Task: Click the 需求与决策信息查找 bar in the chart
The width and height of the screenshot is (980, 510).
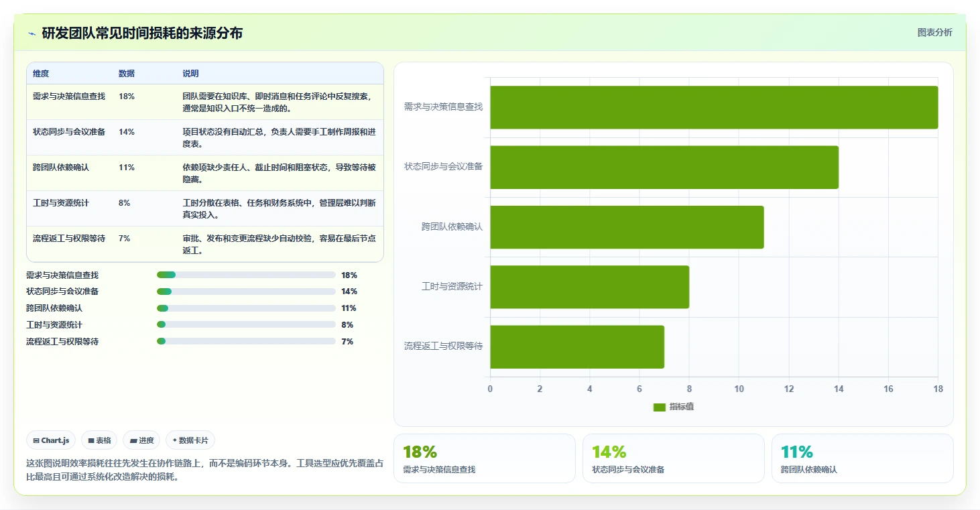Action: click(x=714, y=107)
